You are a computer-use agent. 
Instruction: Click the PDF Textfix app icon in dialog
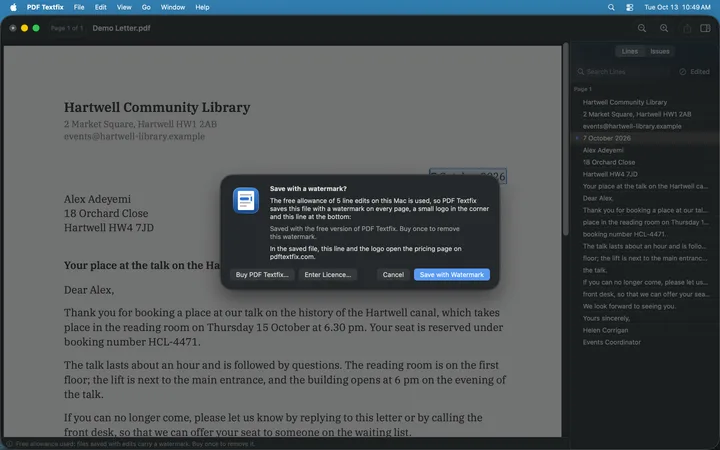tap(246, 201)
